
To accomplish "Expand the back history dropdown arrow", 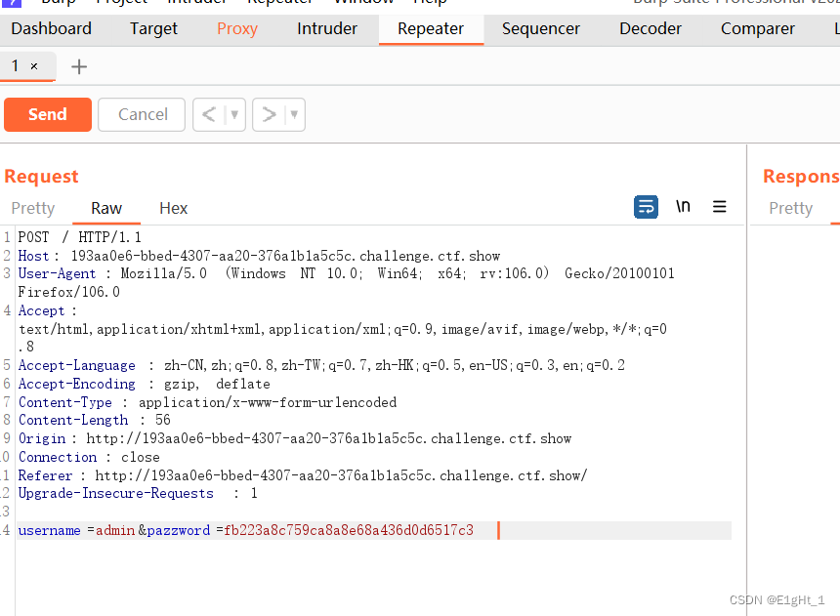I will coord(234,114).
